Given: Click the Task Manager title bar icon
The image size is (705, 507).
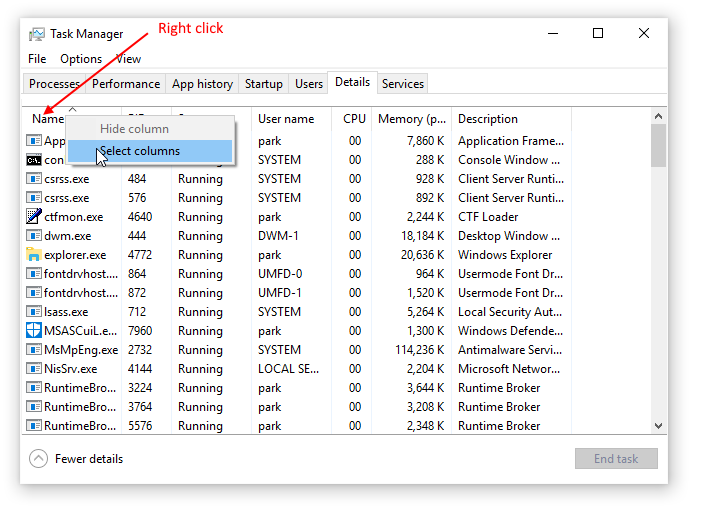Looking at the screenshot, I should click(37, 34).
